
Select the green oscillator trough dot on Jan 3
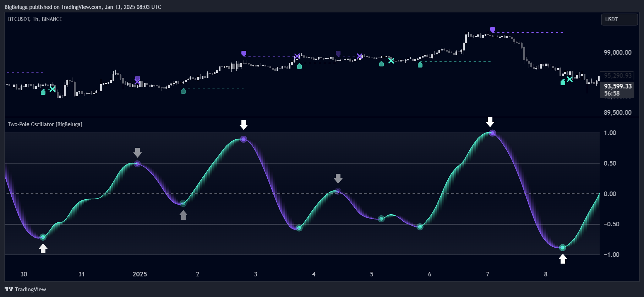[299, 228]
